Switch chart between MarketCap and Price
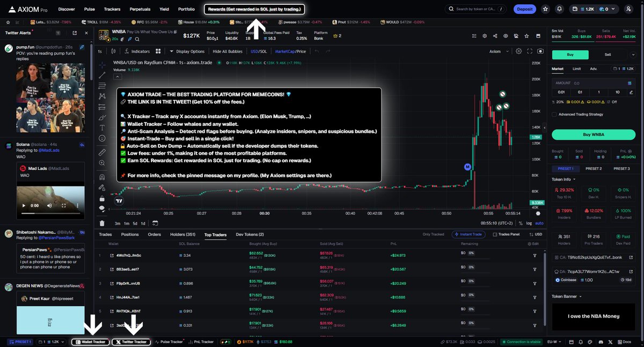644x347 pixels. (290, 52)
